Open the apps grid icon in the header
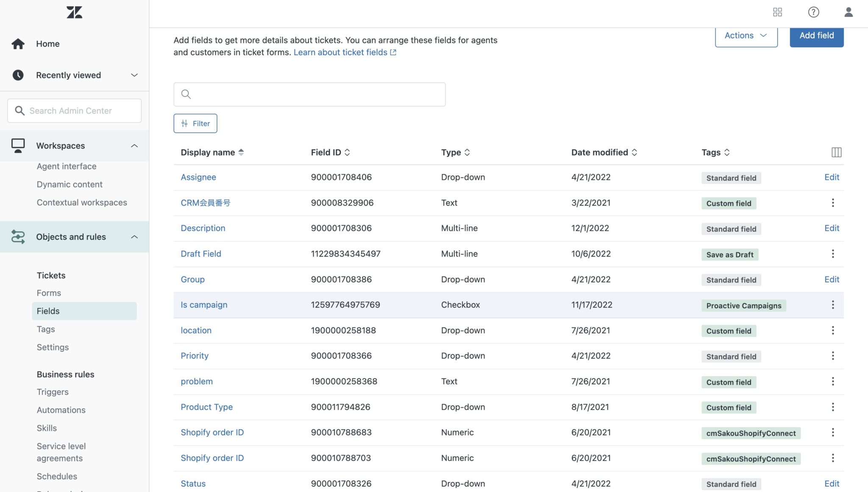Viewport: 868px width, 492px height. click(x=778, y=12)
